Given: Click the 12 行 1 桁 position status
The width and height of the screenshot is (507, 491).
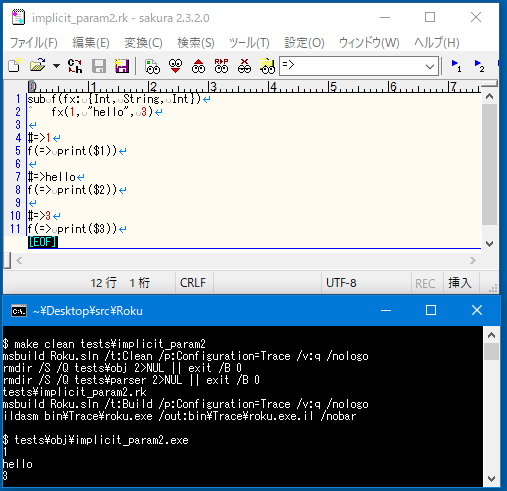Looking at the screenshot, I should point(120,283).
